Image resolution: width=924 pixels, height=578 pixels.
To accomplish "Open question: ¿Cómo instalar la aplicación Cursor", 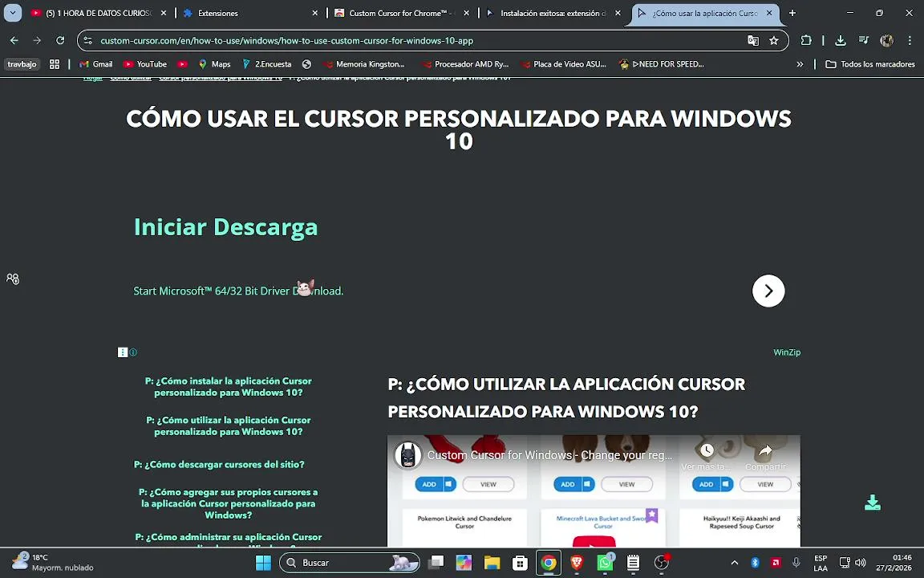I will tap(229, 387).
